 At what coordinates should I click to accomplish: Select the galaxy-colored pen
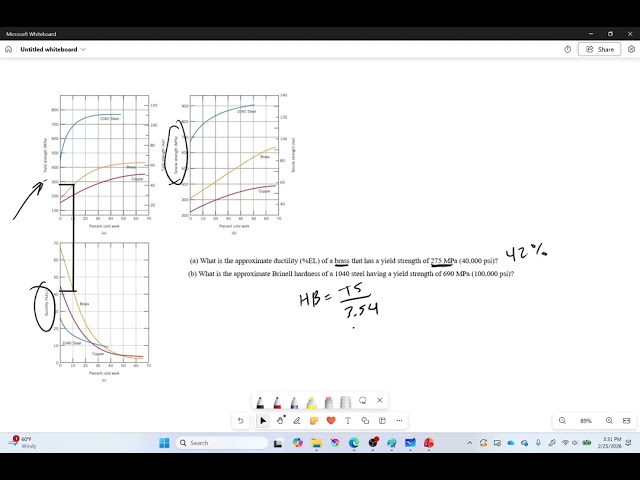294,402
